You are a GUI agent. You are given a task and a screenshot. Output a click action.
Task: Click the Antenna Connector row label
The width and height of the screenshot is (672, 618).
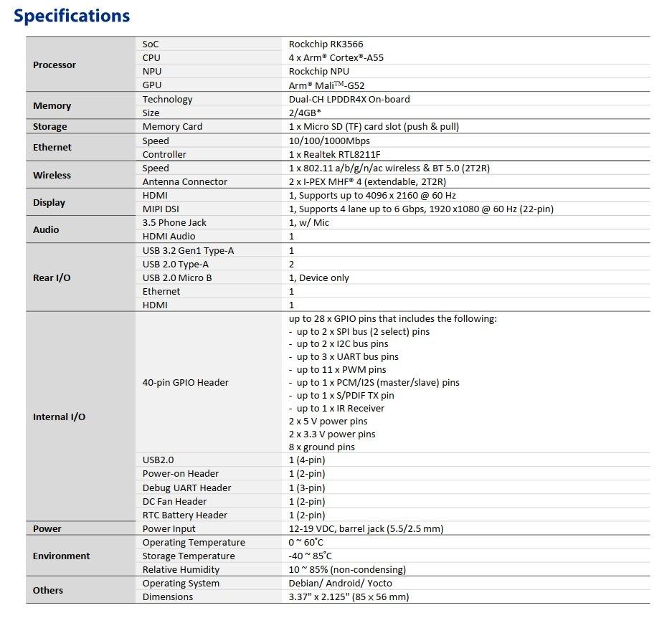tap(184, 182)
